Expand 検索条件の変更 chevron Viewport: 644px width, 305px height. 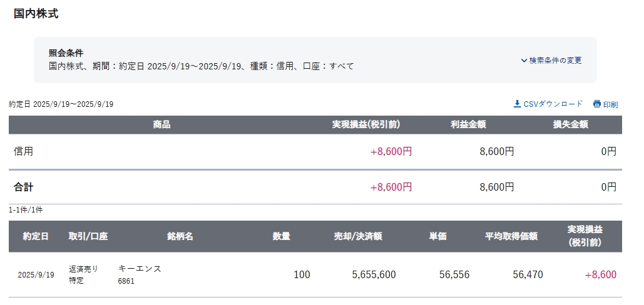pos(524,61)
